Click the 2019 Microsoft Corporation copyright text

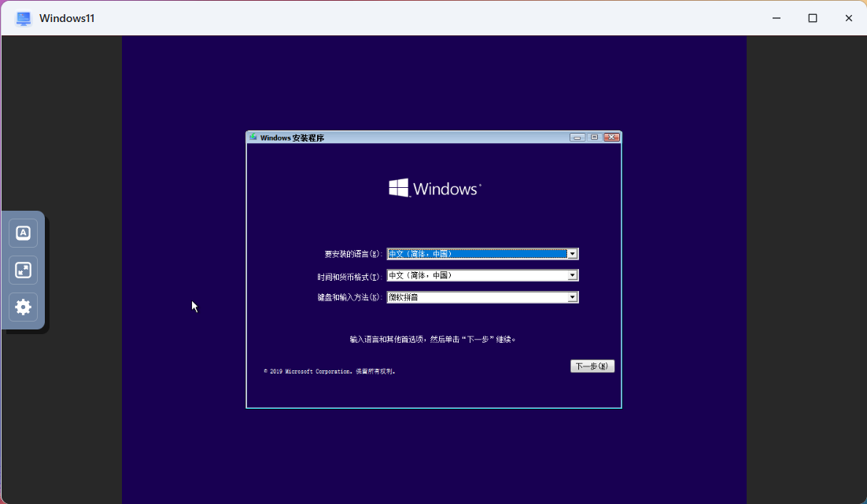point(330,371)
